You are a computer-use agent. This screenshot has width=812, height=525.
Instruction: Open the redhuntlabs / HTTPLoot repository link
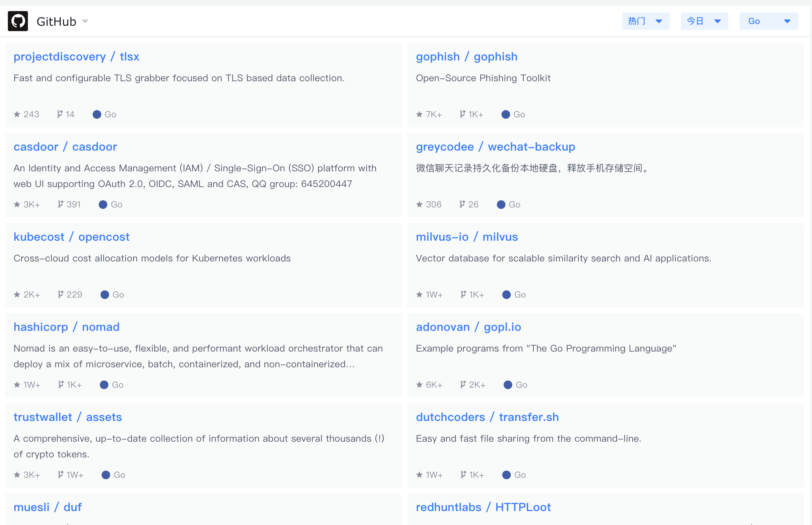click(x=483, y=507)
